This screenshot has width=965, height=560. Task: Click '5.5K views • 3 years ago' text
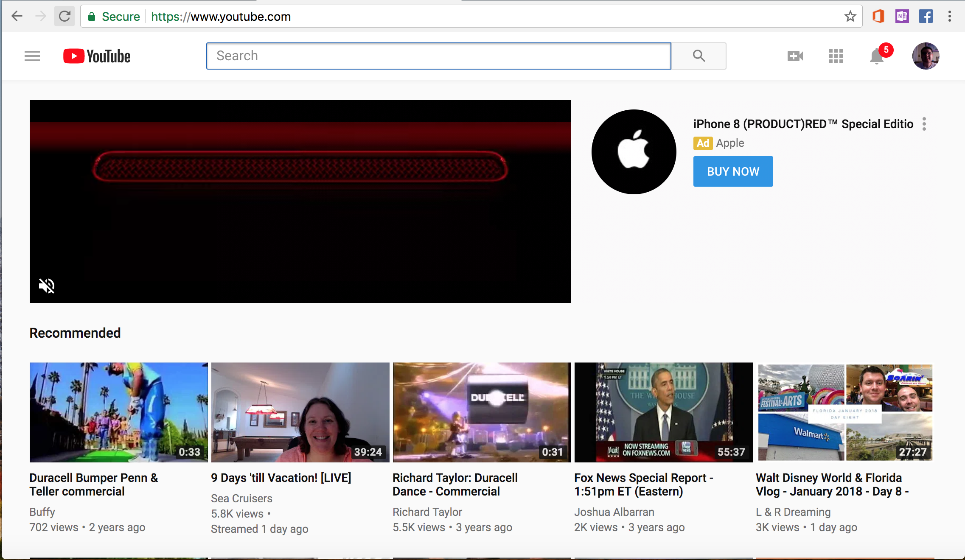tap(452, 527)
